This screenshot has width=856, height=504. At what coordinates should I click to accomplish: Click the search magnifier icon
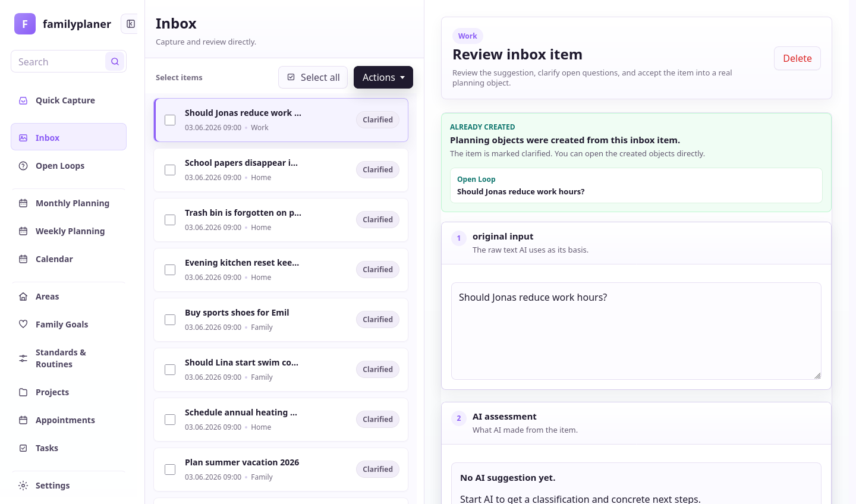click(115, 61)
